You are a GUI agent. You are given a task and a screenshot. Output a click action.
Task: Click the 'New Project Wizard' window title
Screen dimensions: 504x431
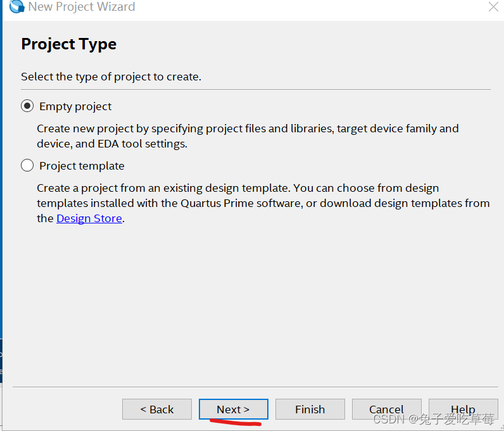click(82, 6)
